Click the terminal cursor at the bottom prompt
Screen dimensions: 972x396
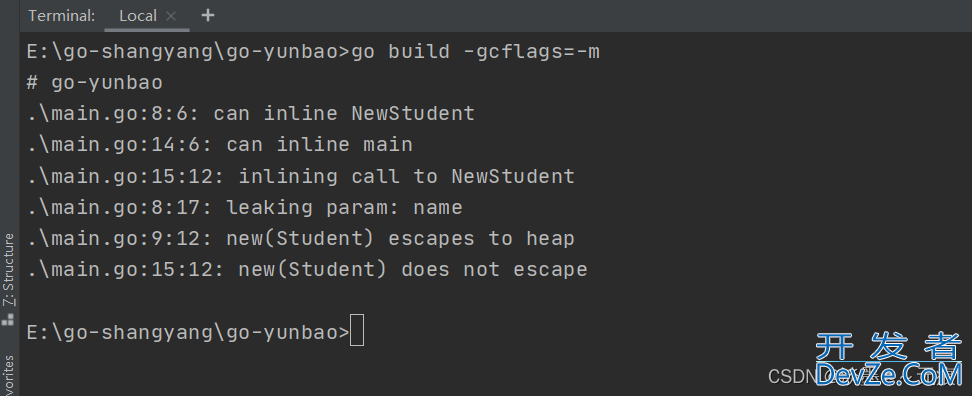click(x=356, y=330)
